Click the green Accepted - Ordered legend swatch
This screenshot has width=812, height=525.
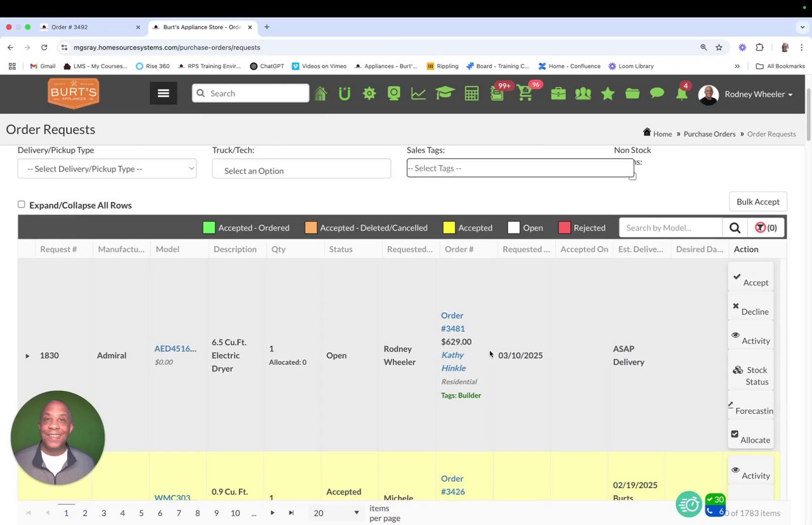(x=209, y=228)
